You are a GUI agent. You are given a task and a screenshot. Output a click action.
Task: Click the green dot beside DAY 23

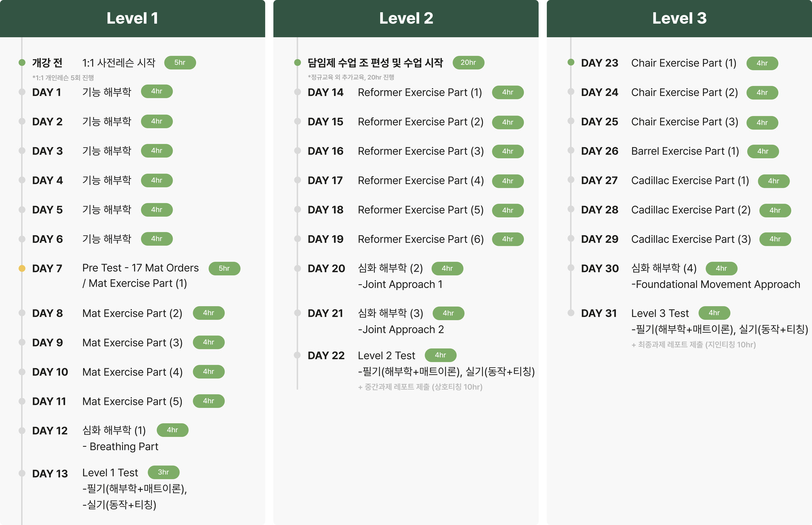571,62
